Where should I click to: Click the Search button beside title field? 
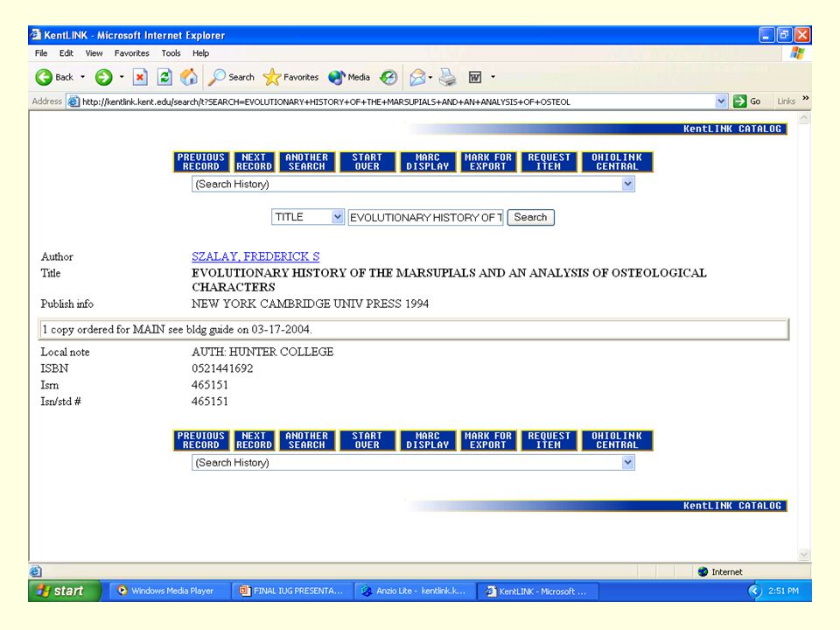530,217
